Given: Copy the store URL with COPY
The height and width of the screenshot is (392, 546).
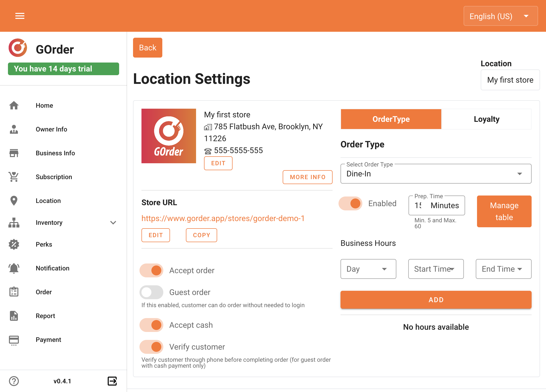Looking at the screenshot, I should click(202, 235).
